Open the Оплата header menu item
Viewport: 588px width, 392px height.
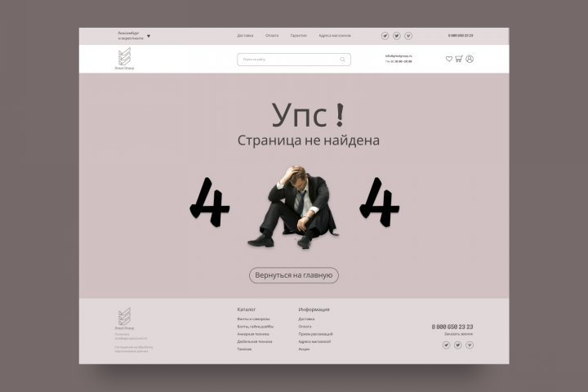click(272, 36)
